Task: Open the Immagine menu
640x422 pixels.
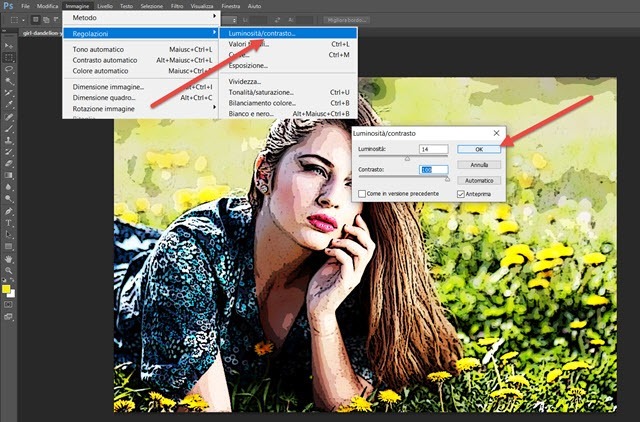Action: click(77, 6)
